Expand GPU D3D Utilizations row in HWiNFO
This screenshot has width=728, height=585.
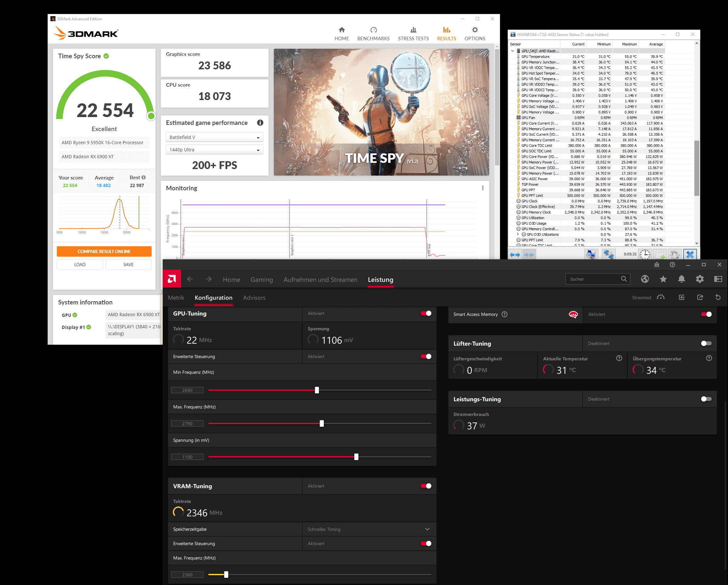pyautogui.click(x=518, y=234)
